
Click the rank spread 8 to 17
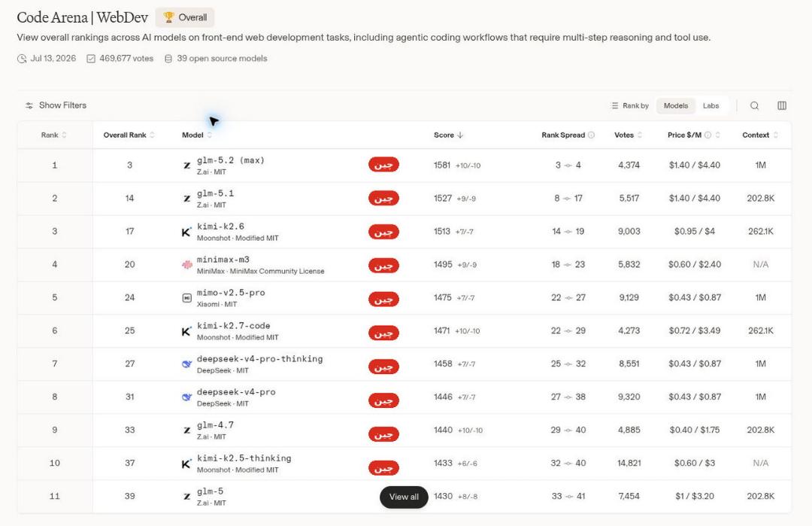click(568, 199)
